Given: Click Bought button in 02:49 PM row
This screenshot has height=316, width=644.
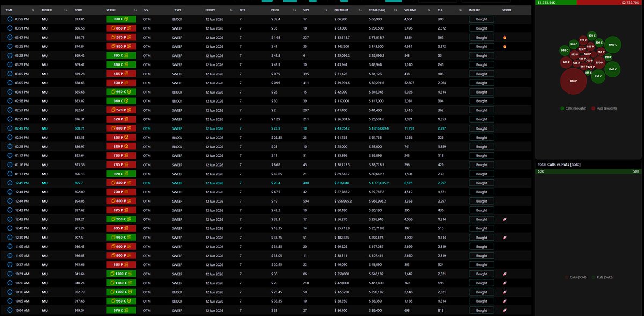Looking at the screenshot, I should (x=481, y=128).
